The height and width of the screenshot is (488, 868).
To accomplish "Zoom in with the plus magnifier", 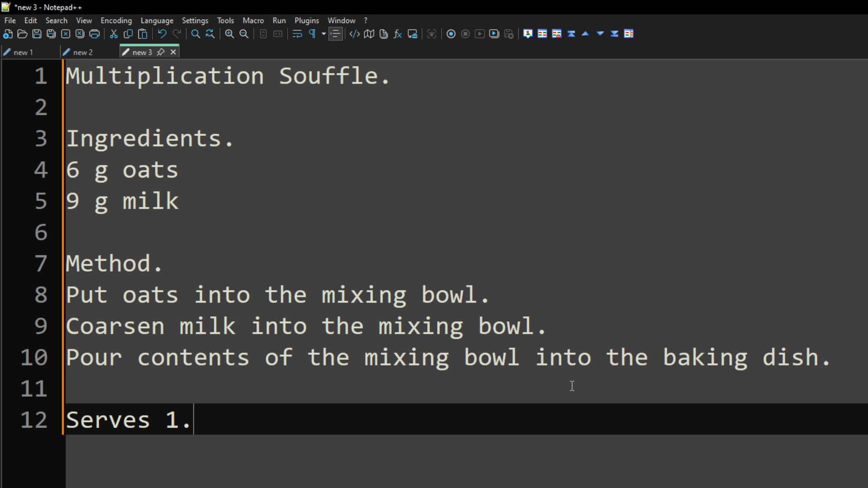I will pyautogui.click(x=229, y=34).
